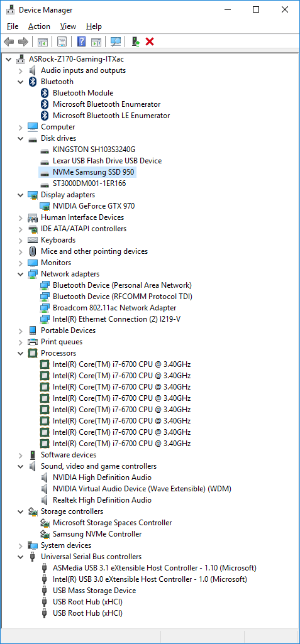Viewport: 300px width, 644px height.
Task: Open the blue Help question-mark icon
Action: [x=82, y=41]
